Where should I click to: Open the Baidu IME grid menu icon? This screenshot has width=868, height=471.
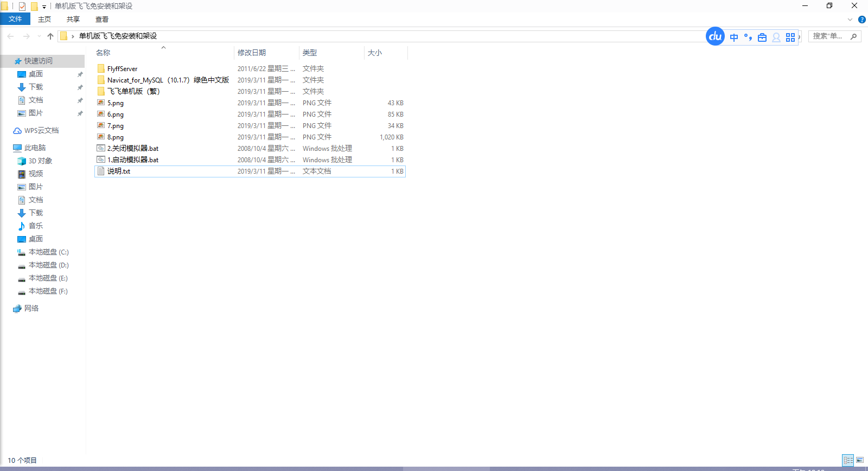coord(790,37)
